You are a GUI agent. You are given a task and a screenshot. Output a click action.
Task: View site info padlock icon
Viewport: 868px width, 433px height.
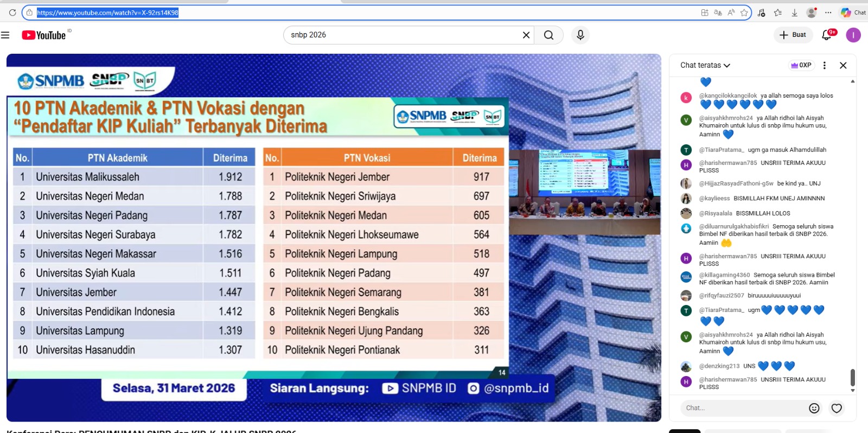click(29, 12)
